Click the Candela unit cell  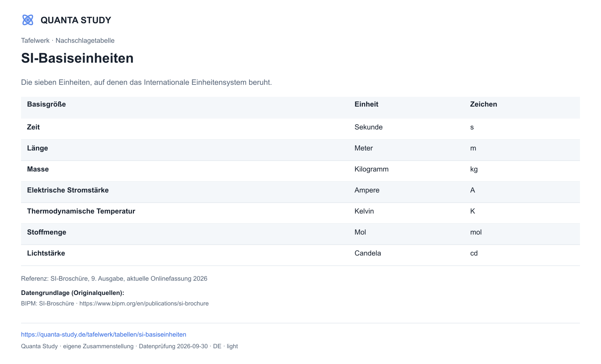click(368, 253)
